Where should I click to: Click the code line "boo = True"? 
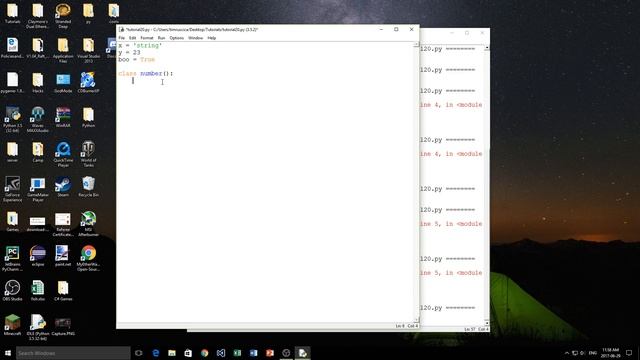(137, 60)
